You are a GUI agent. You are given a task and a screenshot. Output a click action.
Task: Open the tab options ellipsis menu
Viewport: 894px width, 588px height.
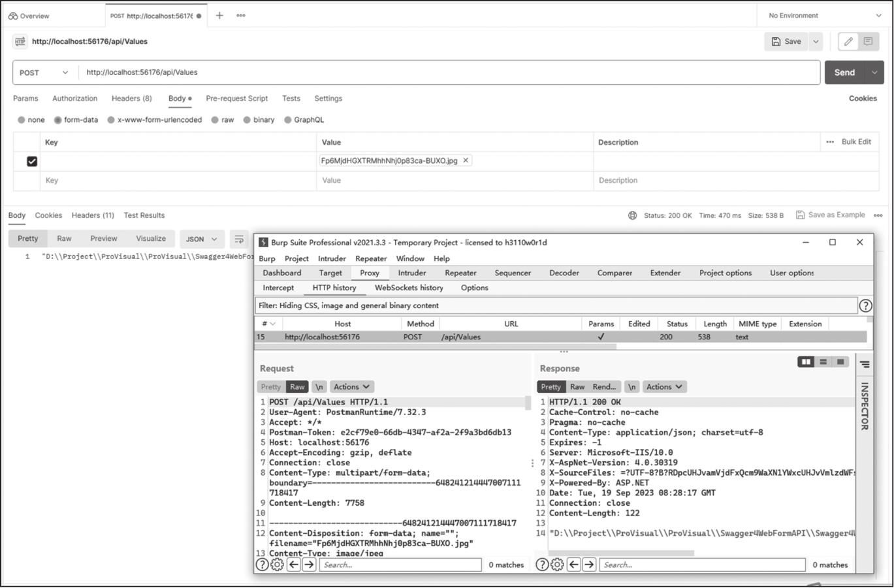point(241,16)
